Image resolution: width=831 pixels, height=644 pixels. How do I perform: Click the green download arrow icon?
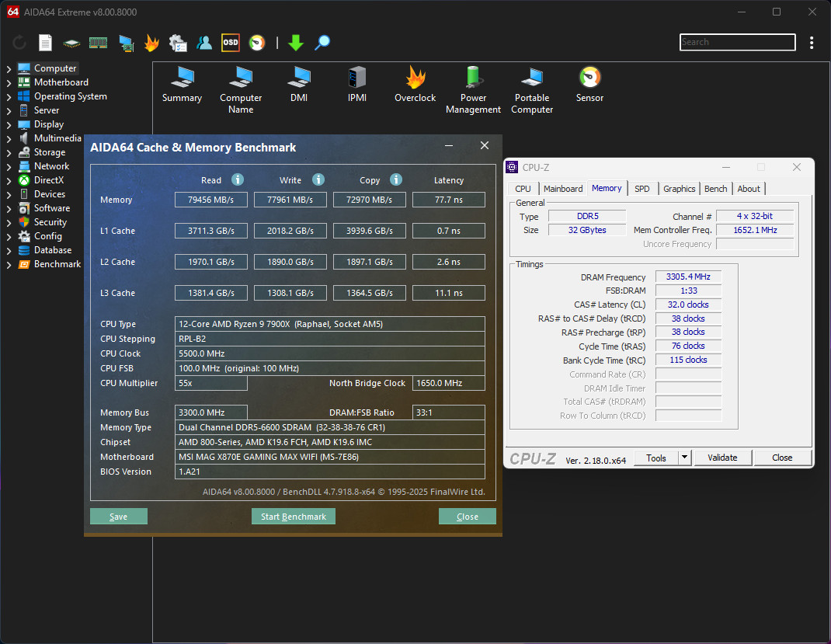pos(295,43)
